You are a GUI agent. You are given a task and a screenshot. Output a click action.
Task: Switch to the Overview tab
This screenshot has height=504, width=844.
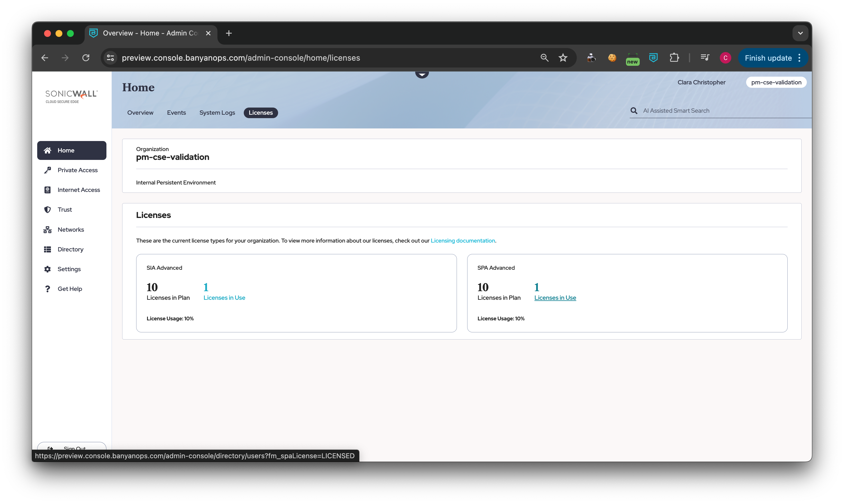tap(140, 113)
